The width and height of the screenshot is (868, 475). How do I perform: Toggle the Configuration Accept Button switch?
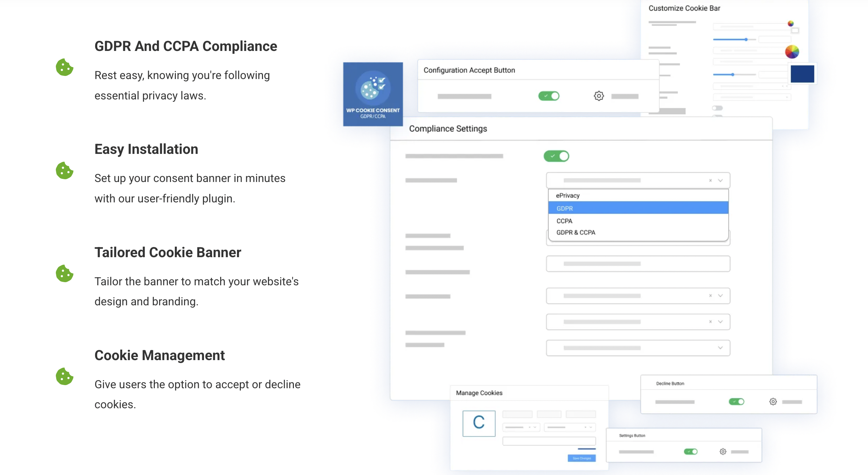coord(549,96)
